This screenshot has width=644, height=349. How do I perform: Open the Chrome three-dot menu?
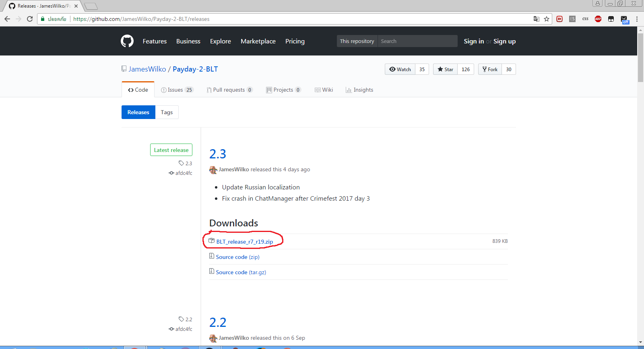637,19
